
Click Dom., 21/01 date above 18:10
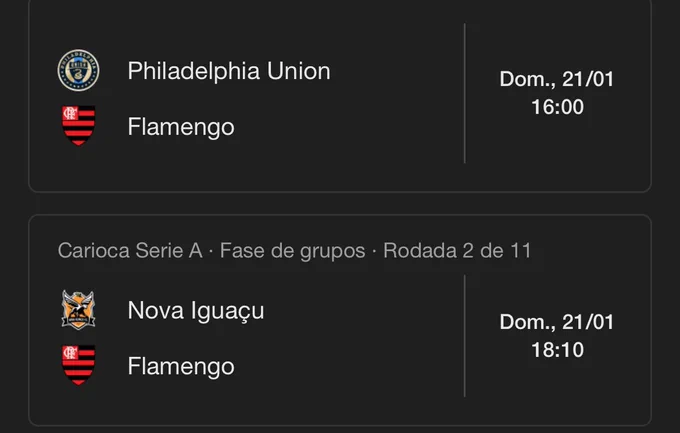coord(557,322)
